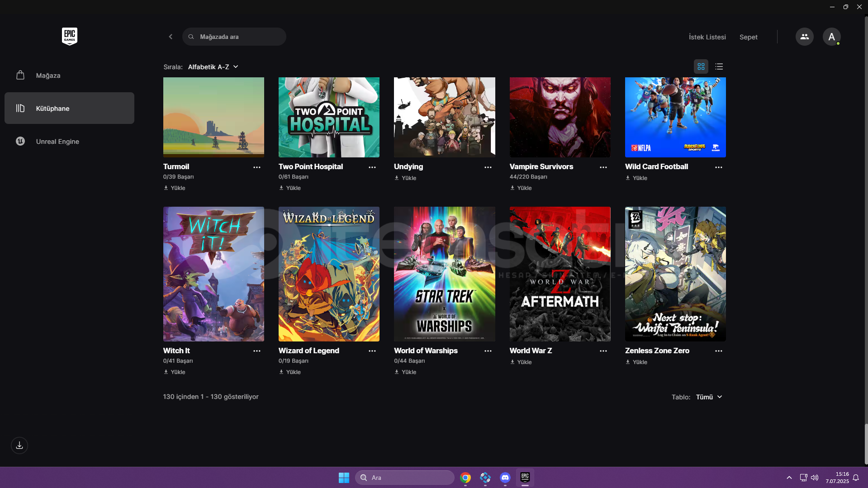
Task: Click Yükle under Zenless Zone Zero
Action: pyautogui.click(x=636, y=362)
